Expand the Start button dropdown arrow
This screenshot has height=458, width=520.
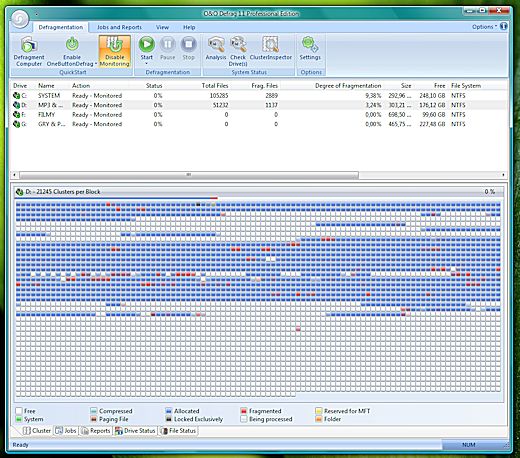coord(146,63)
